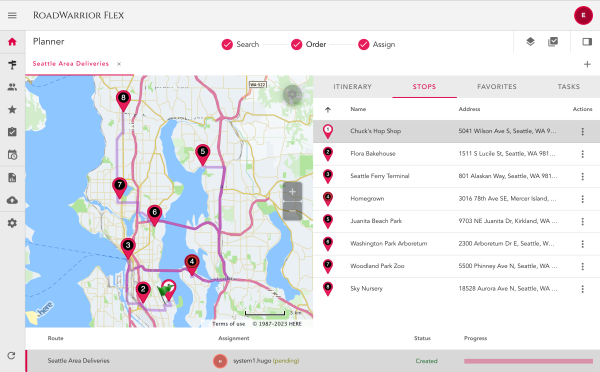Click map pin number 3
The image size is (600, 372).
tap(128, 249)
